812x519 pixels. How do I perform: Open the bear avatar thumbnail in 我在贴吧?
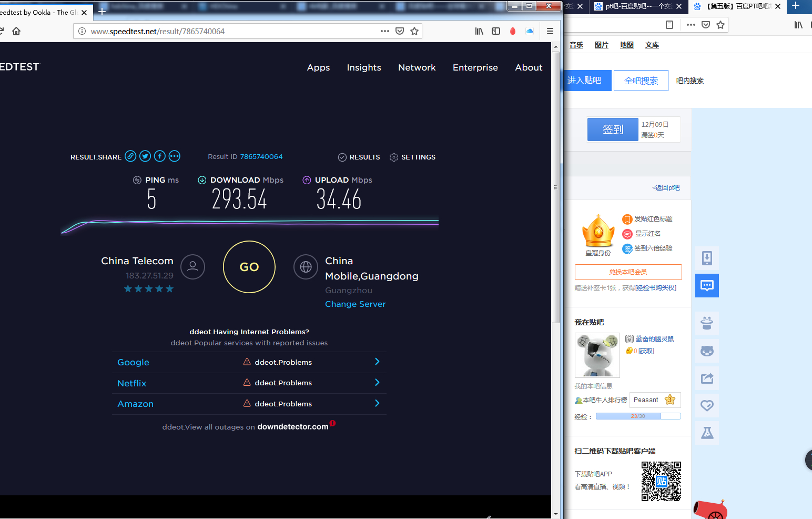597,355
